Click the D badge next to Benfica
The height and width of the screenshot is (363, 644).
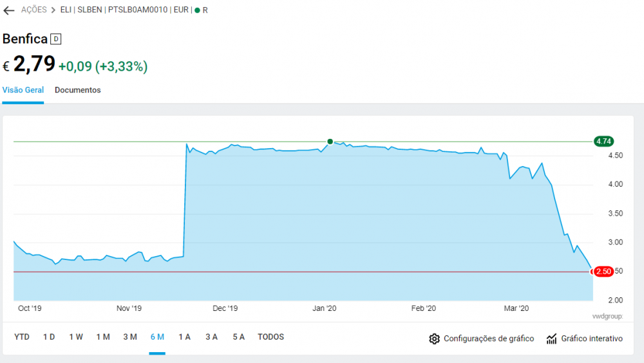[x=56, y=39]
